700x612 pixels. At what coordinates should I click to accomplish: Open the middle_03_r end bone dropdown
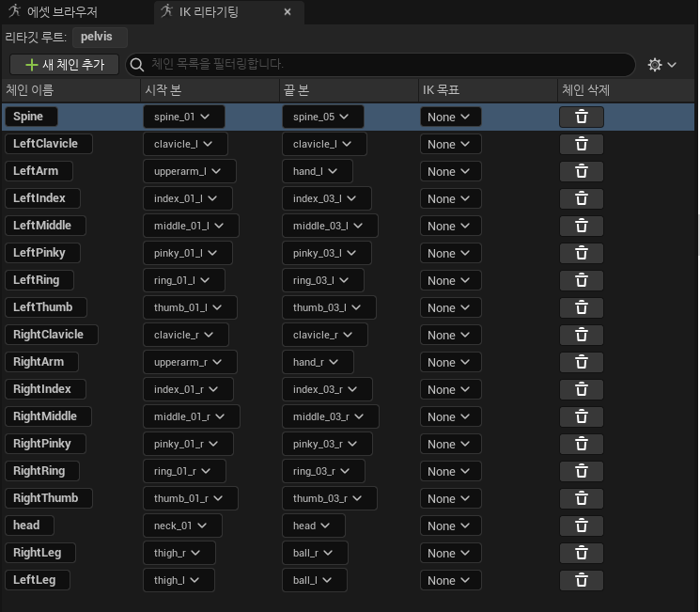pyautogui.click(x=331, y=416)
